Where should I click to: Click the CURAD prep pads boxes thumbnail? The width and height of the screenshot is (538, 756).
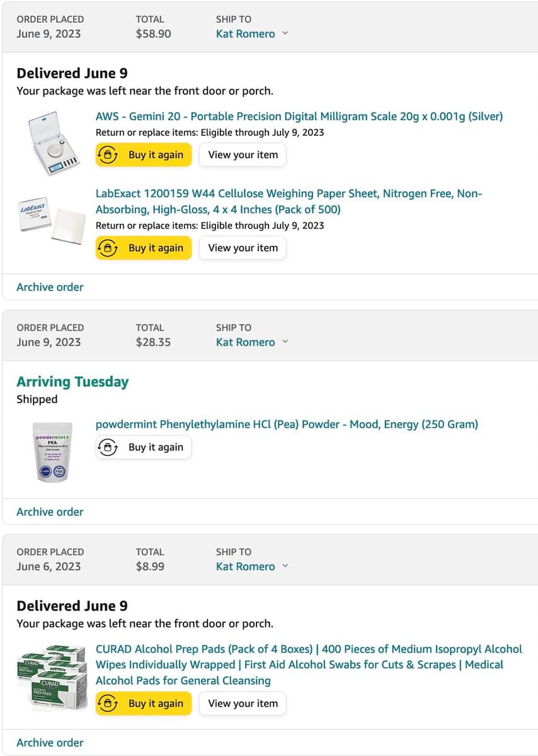(52, 677)
